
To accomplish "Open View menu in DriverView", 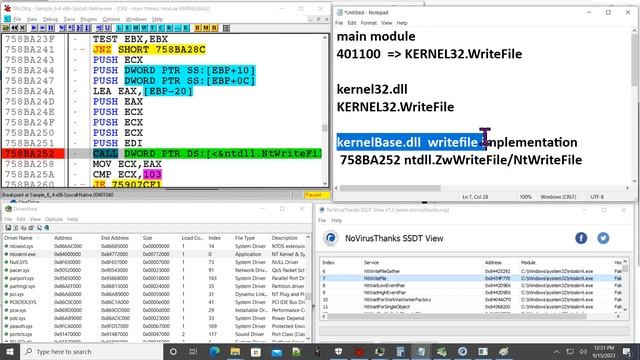I will point(35,219).
